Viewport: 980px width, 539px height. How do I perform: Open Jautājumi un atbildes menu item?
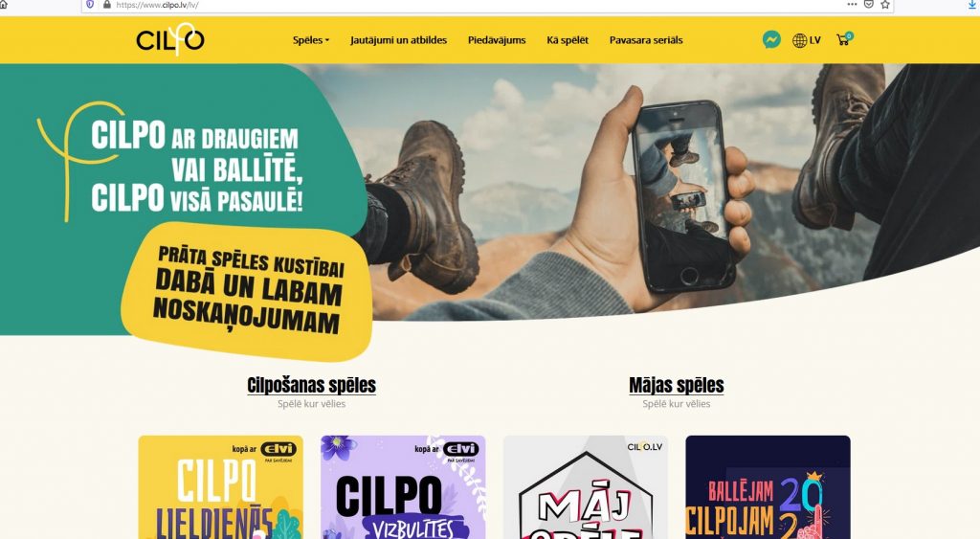click(x=398, y=40)
